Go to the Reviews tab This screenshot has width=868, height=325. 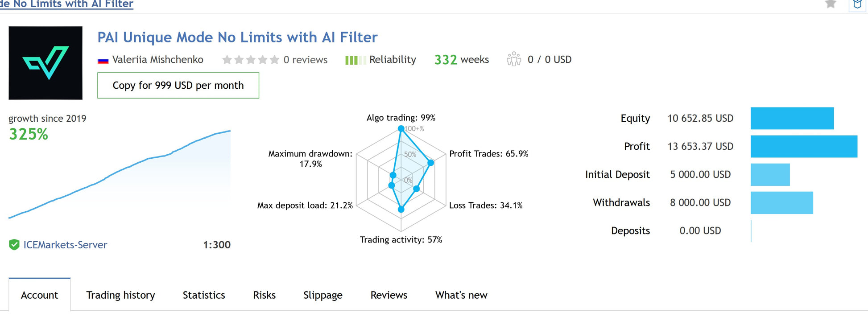pos(389,295)
